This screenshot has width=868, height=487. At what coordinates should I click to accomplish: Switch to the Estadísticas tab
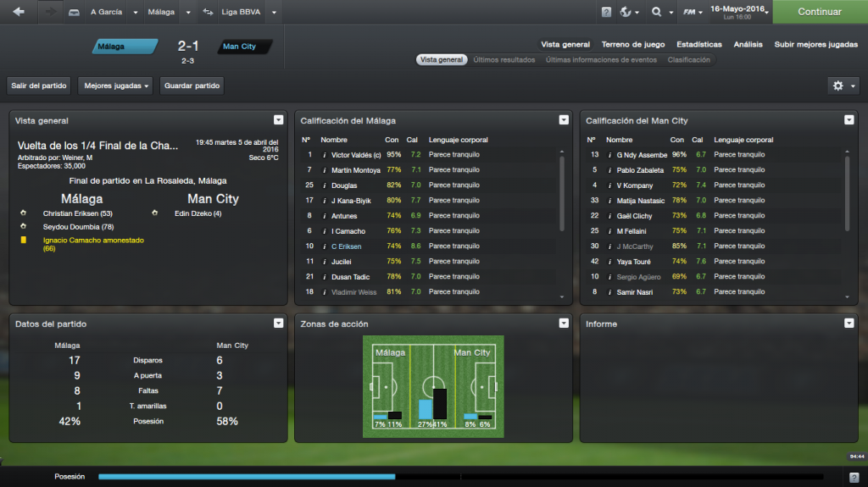(699, 44)
